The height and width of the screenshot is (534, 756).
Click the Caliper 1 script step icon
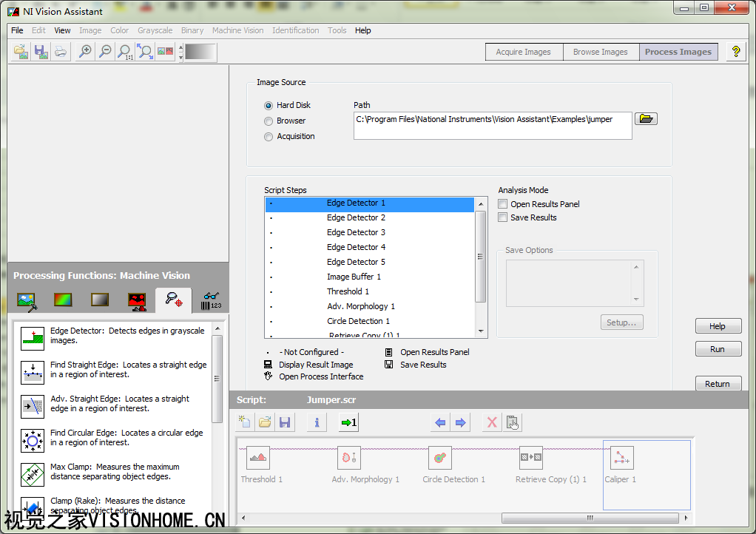621,459
